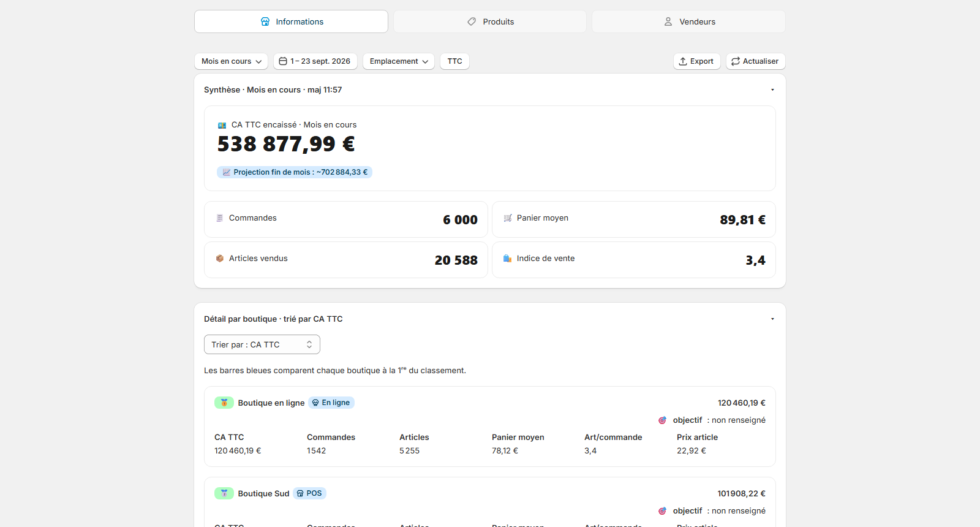Image resolution: width=980 pixels, height=527 pixels.
Task: Select the 1–23 sept. 2026 date range
Action: click(315, 61)
